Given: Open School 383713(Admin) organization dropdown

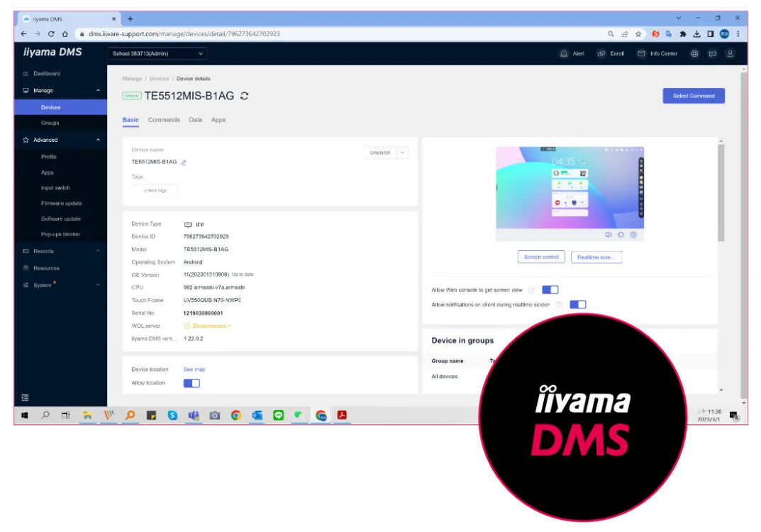Looking at the screenshot, I should click(157, 53).
